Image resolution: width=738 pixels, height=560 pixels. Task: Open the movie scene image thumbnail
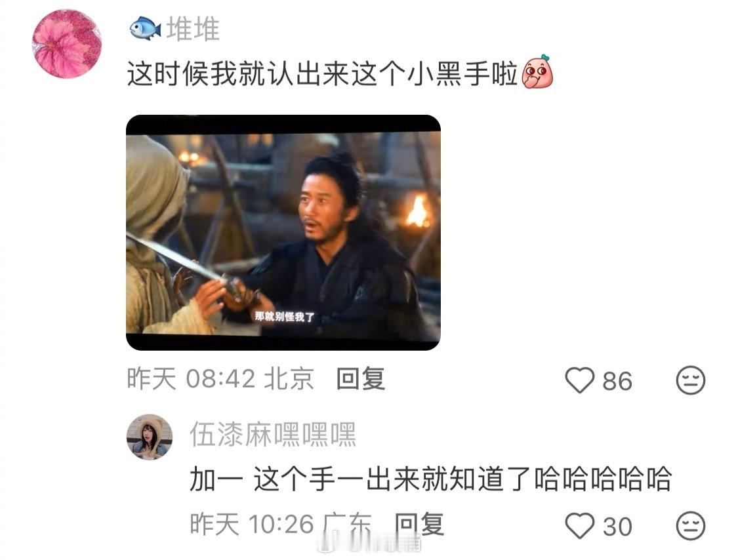point(283,233)
